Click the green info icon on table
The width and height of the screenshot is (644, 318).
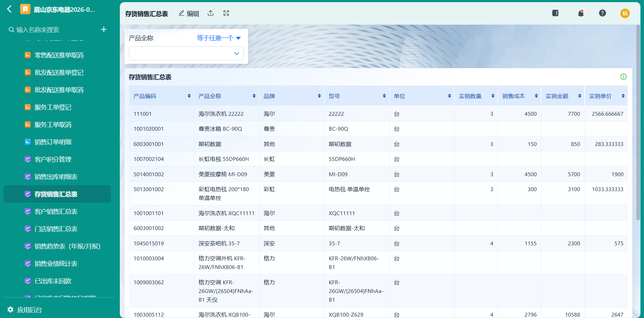click(624, 77)
